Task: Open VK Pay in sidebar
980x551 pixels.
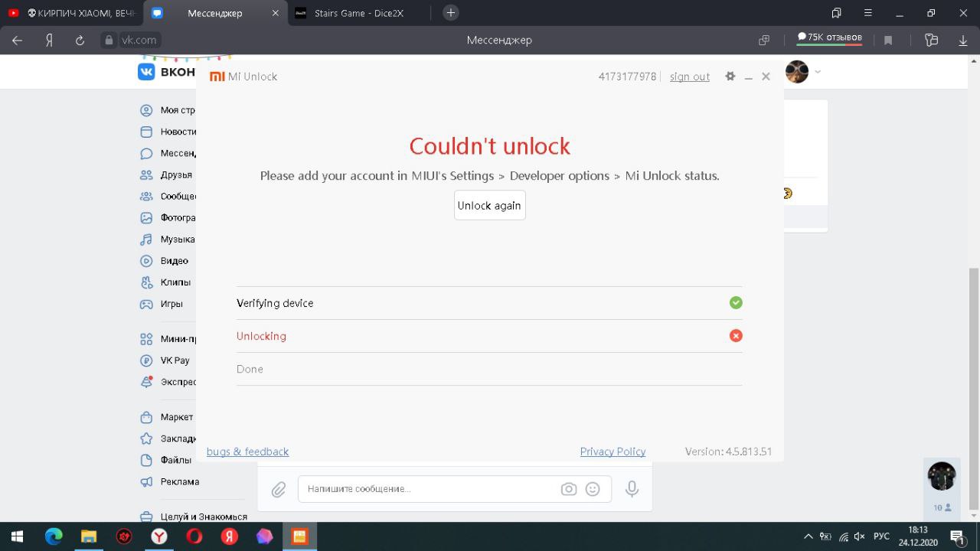Action: [165, 360]
